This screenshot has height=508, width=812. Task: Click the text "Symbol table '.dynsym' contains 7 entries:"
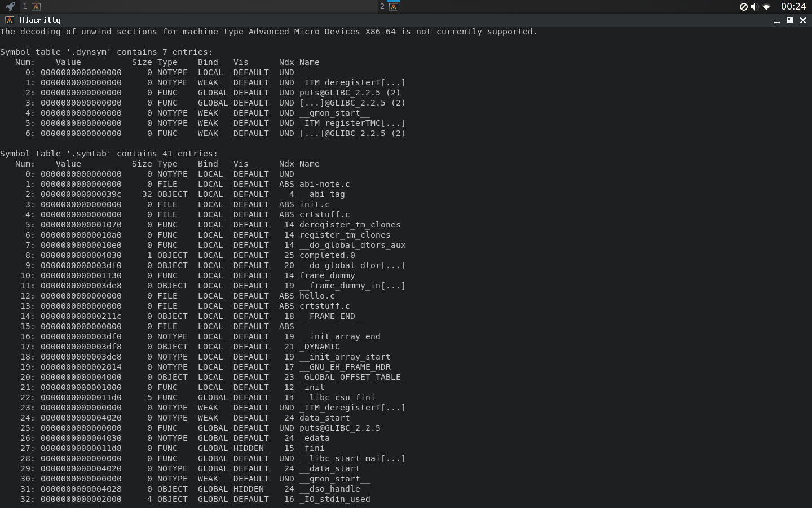(x=107, y=52)
